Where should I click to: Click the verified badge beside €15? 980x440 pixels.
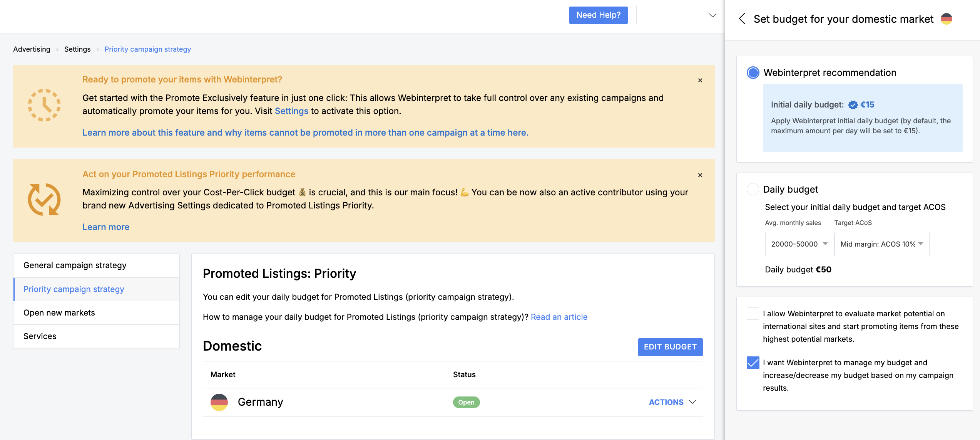(853, 105)
